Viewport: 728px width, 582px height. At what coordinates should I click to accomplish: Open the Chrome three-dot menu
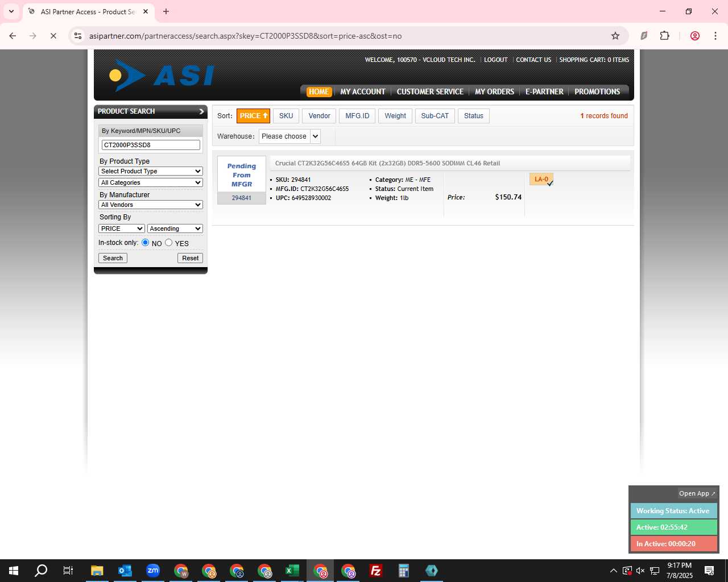[715, 36]
